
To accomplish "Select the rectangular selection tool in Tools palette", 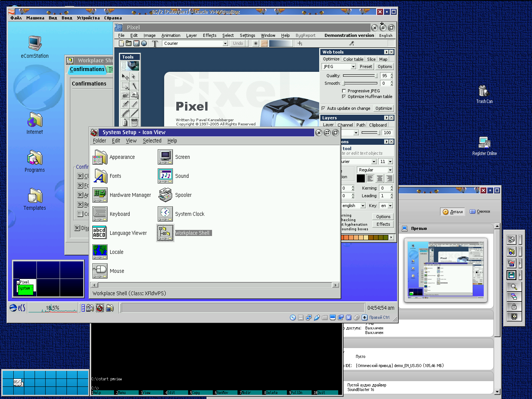I will [125, 86].
